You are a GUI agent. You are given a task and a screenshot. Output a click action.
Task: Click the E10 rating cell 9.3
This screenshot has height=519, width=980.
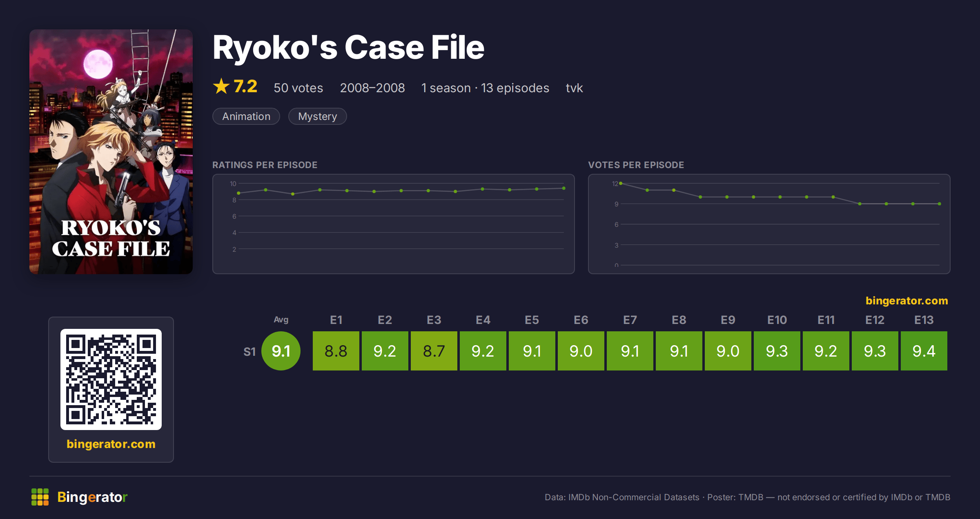(x=777, y=351)
